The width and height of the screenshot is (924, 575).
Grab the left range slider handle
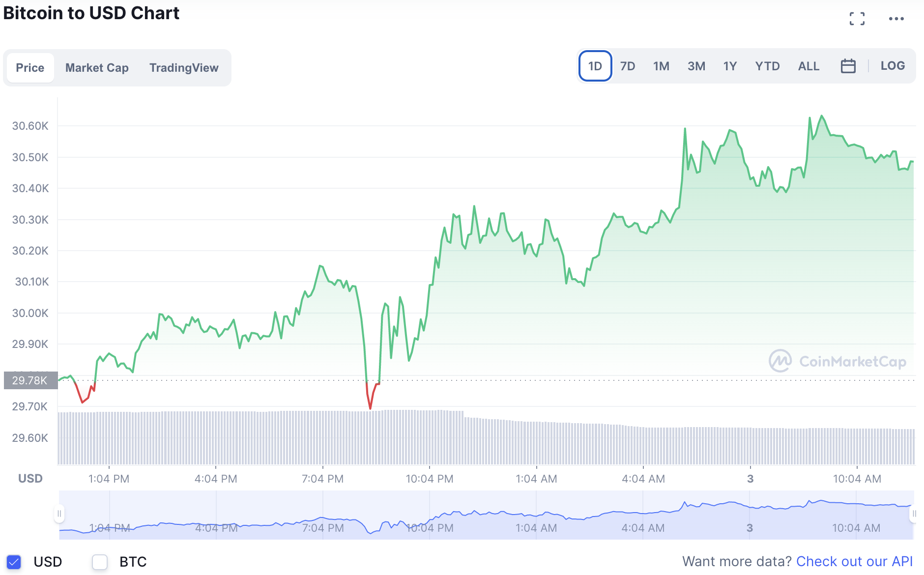point(59,514)
